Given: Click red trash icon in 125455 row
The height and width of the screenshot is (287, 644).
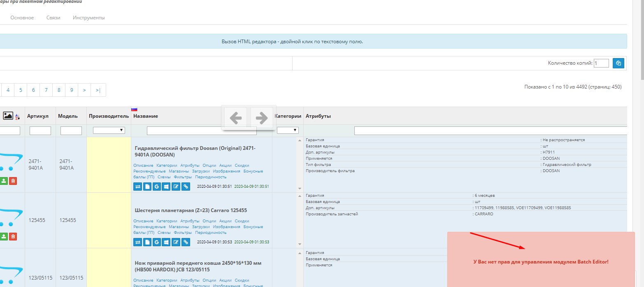Looking at the screenshot, I should click(13, 236).
